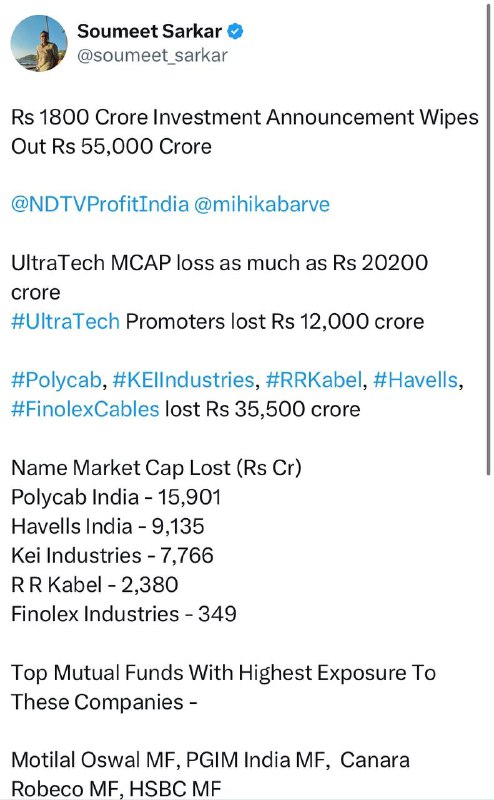The image size is (494, 800).
Task: Click the 'Polycab India - 15,901' line
Action: (x=116, y=497)
